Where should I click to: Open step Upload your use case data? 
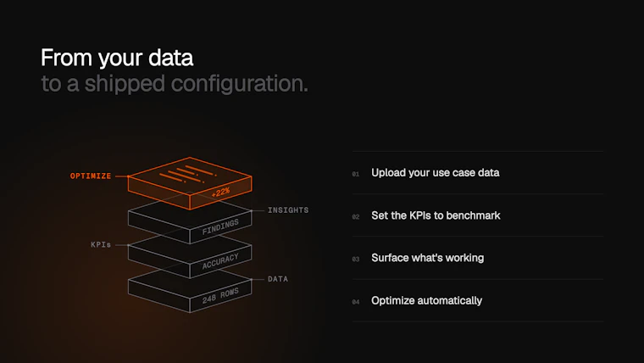pyautogui.click(x=478, y=173)
